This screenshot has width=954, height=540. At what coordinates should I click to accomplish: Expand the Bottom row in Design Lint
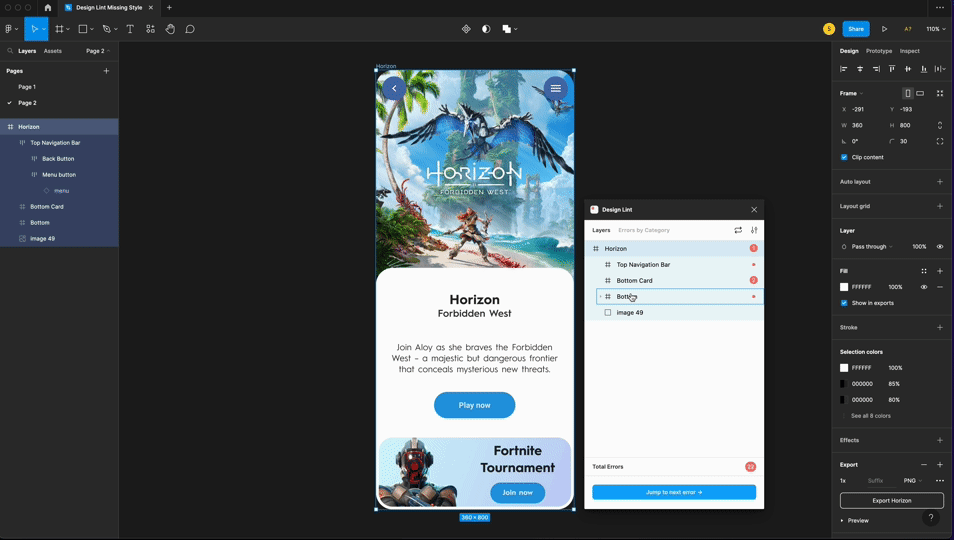pos(601,296)
